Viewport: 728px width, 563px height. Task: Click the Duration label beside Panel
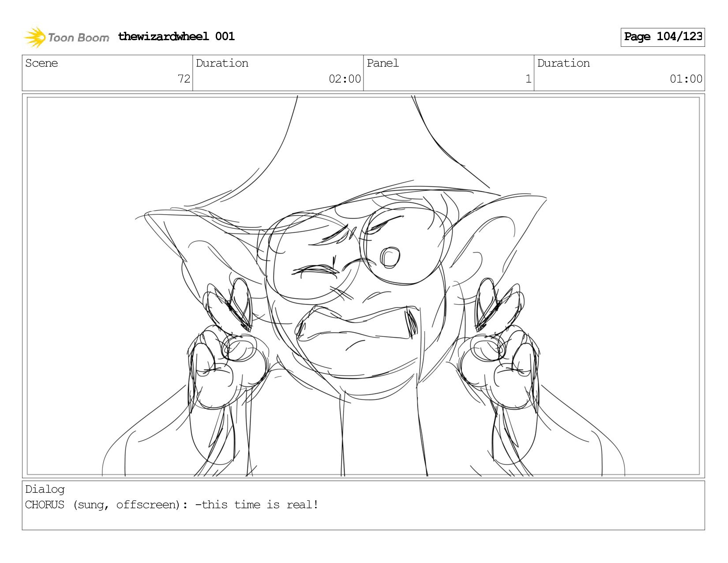click(x=563, y=63)
